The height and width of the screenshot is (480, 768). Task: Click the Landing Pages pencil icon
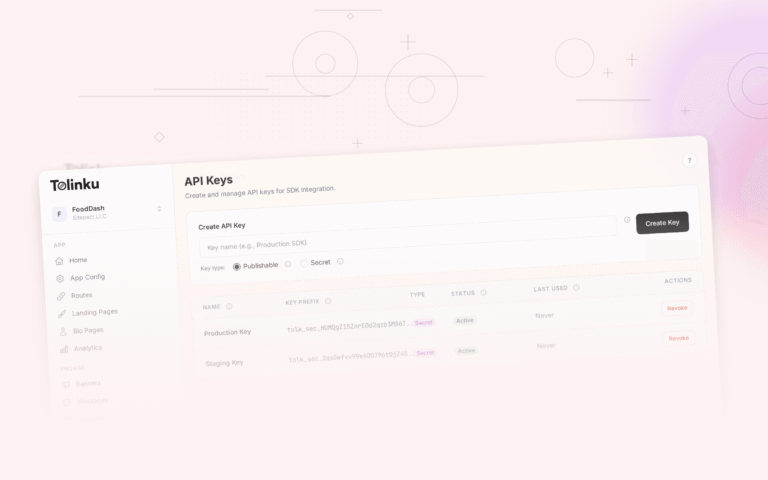(x=62, y=314)
